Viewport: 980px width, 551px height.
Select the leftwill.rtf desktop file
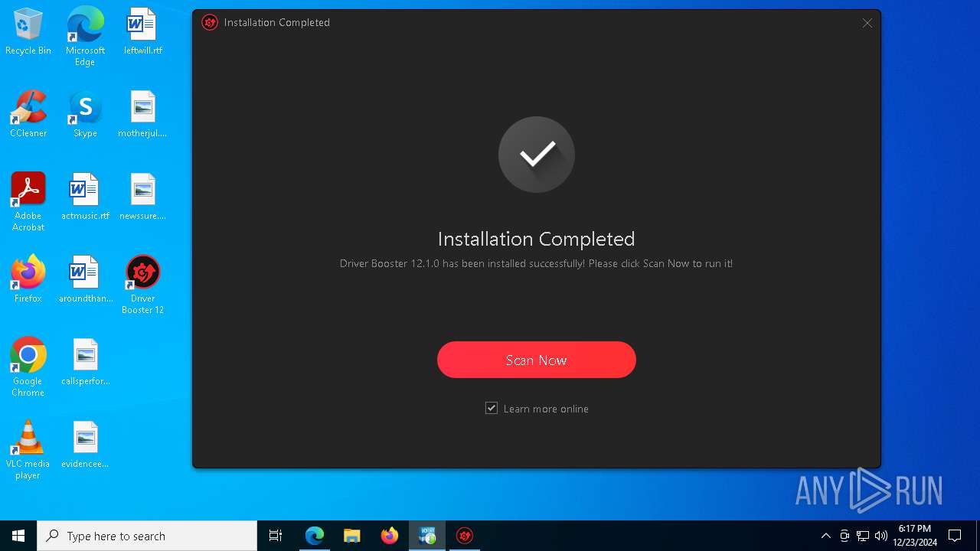[142, 32]
